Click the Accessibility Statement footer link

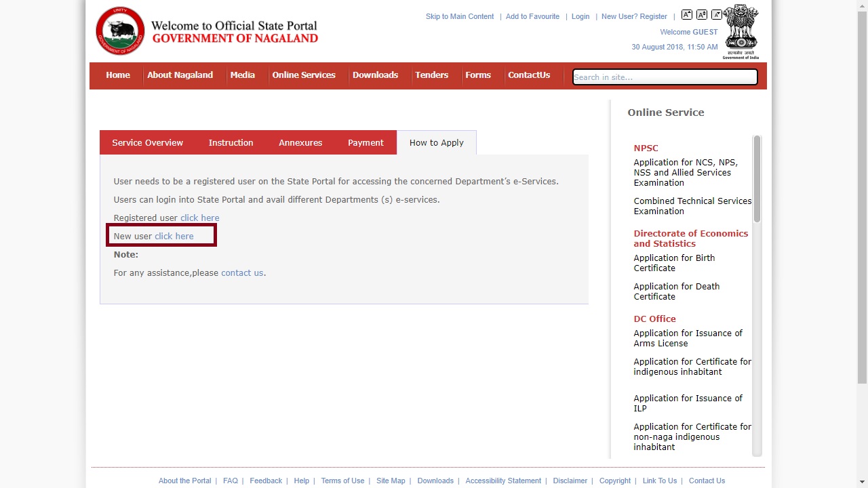click(x=503, y=481)
